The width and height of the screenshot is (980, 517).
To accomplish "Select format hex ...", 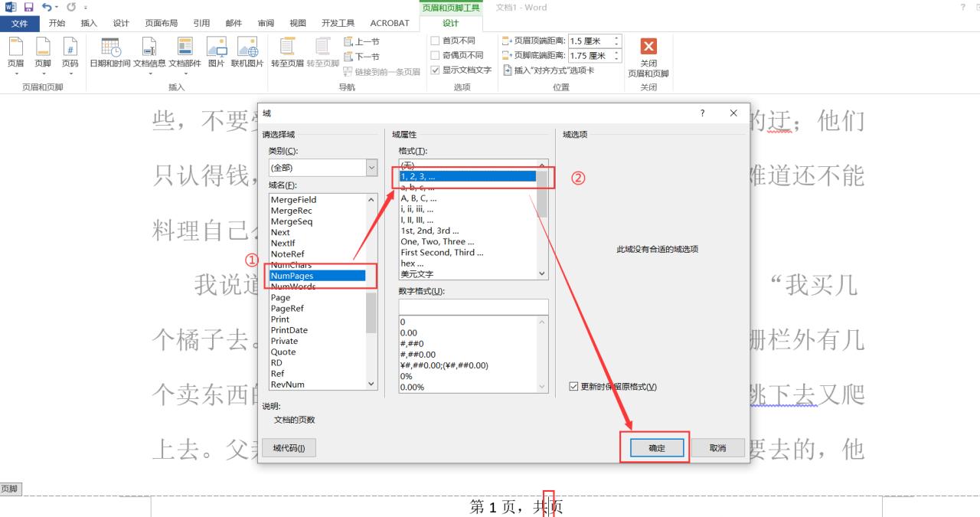I will point(467,263).
